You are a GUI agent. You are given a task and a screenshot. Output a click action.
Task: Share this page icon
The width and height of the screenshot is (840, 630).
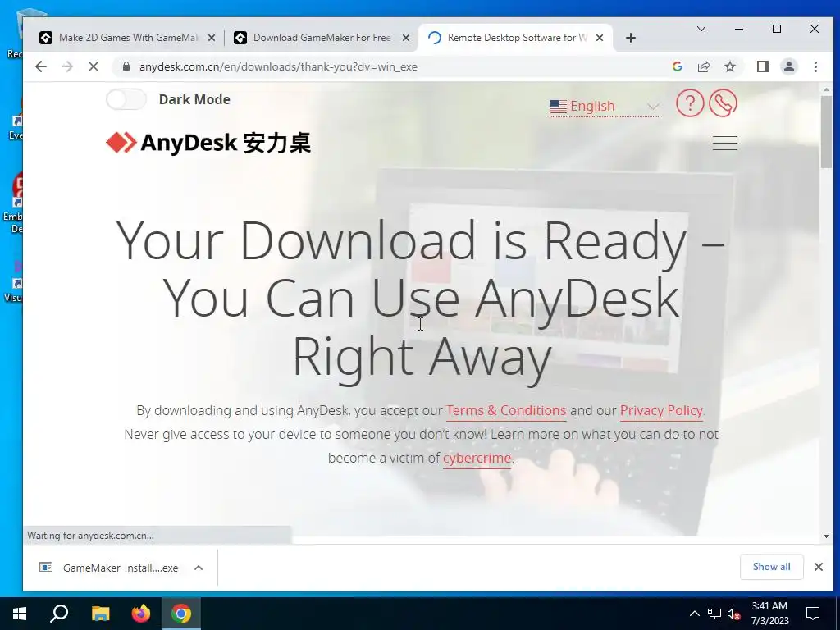tap(703, 66)
